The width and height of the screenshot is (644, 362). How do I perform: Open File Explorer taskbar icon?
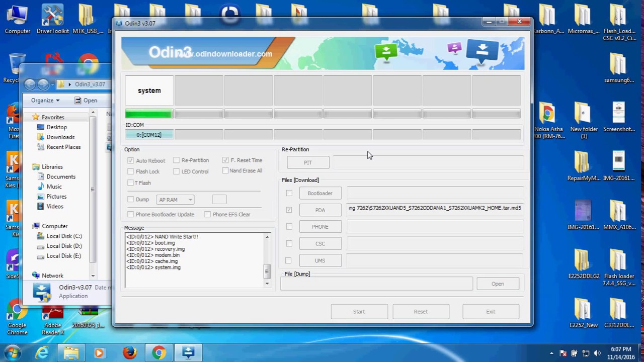pos(71,353)
